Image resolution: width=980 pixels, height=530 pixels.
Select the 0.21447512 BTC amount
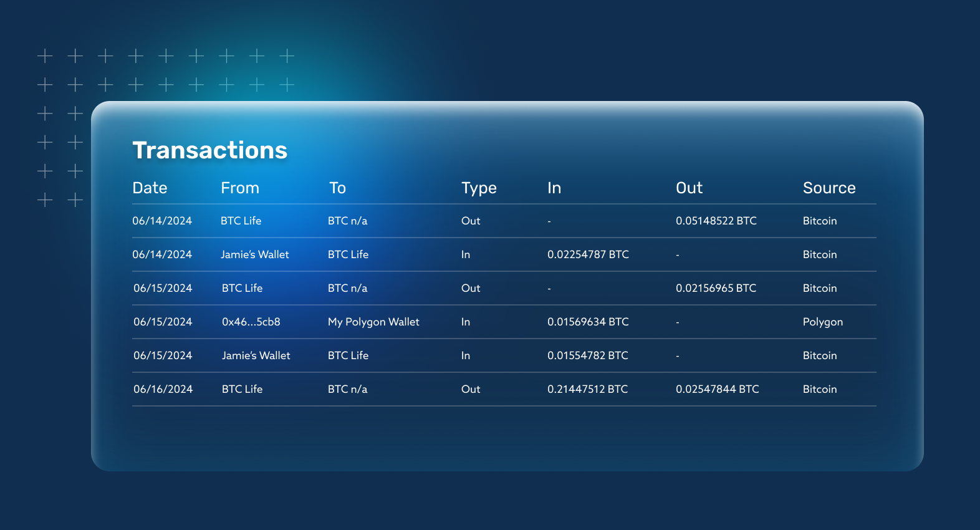(587, 389)
